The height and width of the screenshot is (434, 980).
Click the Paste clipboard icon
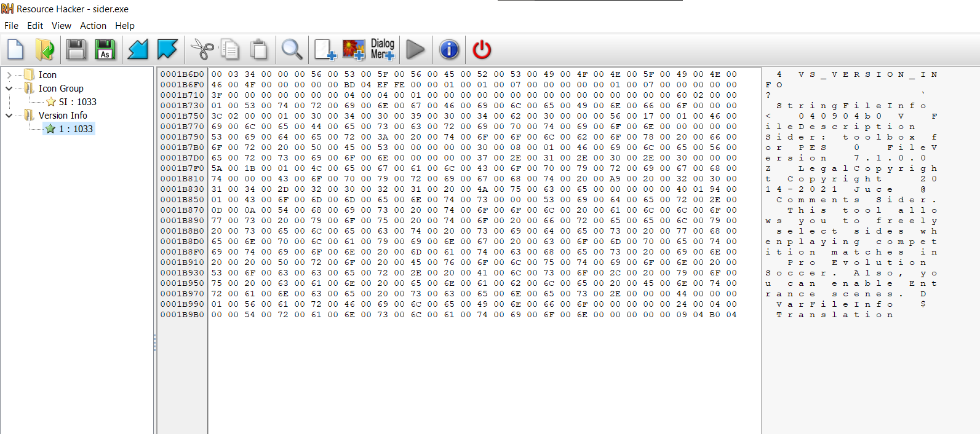click(x=260, y=50)
